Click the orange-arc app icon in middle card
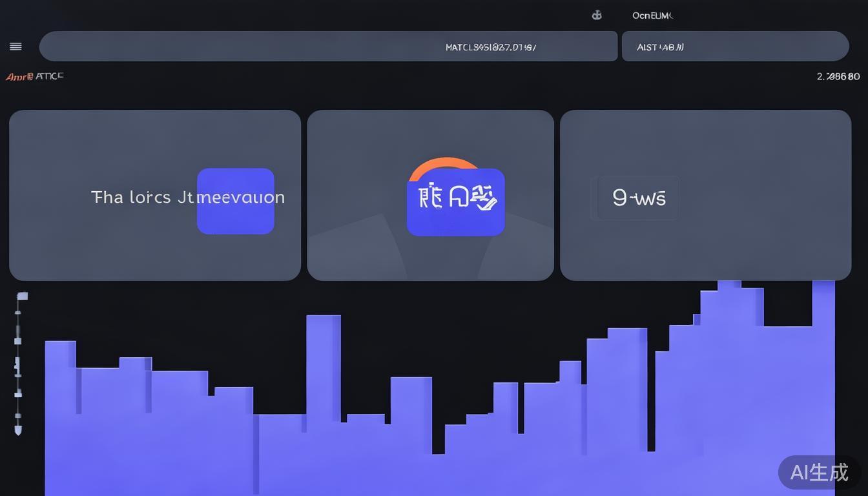868x496 pixels. [x=455, y=199]
